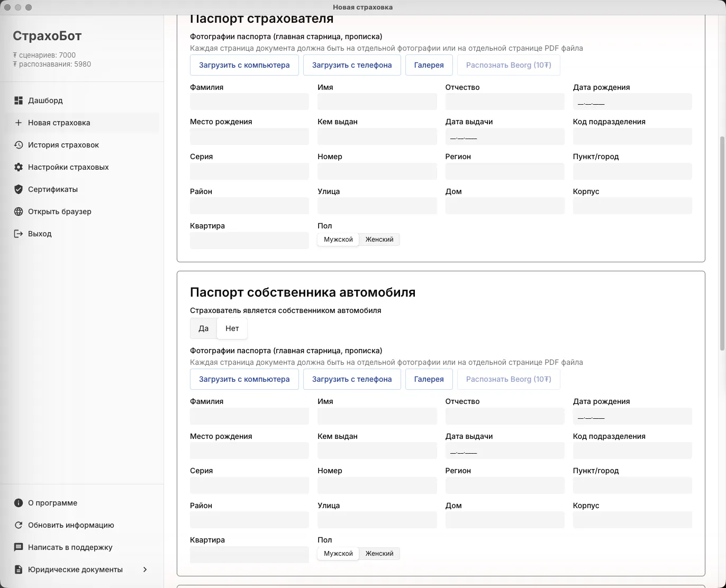The image size is (726, 588).
Task: Click the owner's Улица field
Action: (x=377, y=520)
